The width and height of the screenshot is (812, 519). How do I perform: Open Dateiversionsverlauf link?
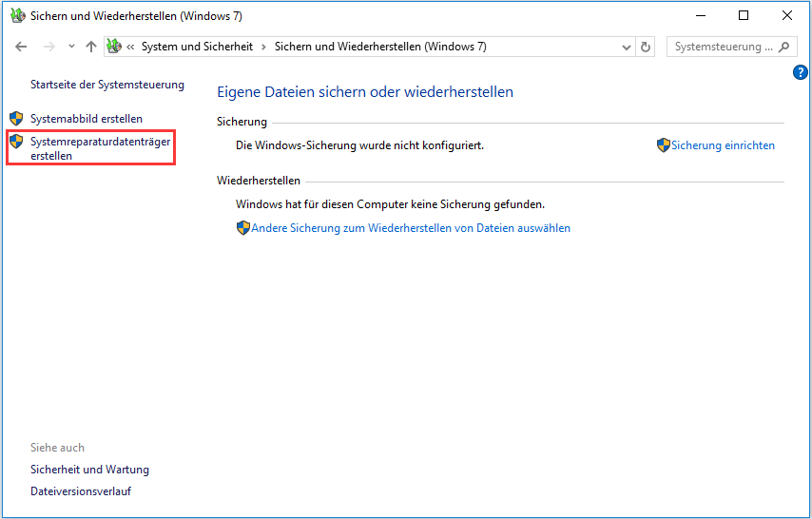pos(81,491)
